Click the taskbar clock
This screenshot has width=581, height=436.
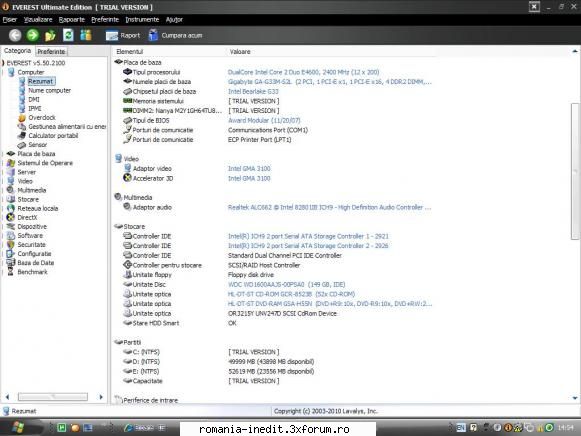[565, 428]
